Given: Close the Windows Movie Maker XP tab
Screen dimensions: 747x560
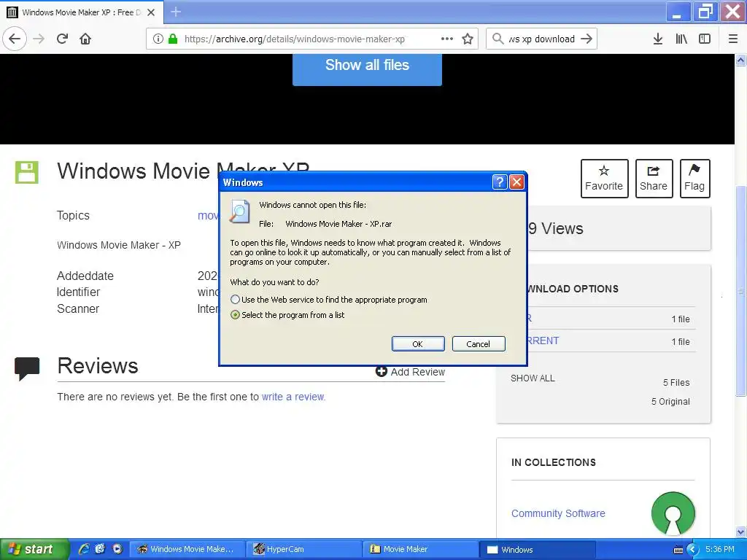Looking at the screenshot, I should click(x=151, y=12).
